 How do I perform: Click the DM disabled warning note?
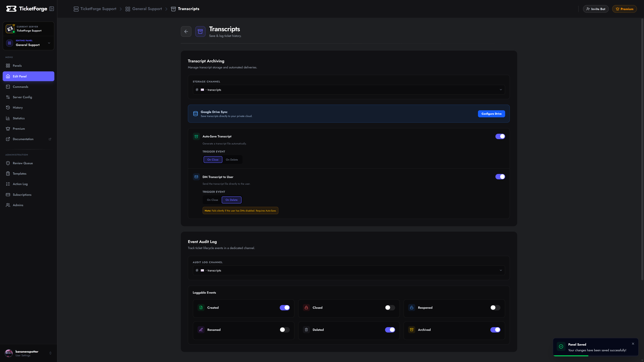[240, 211]
